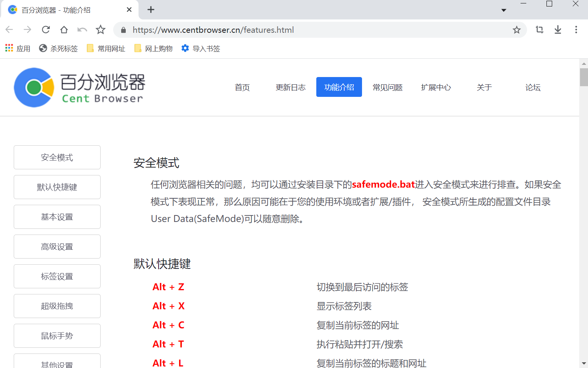Screen dimensions: 588x368
Task: Expand the 常用网址 bookmarks folder
Action: pos(106,48)
